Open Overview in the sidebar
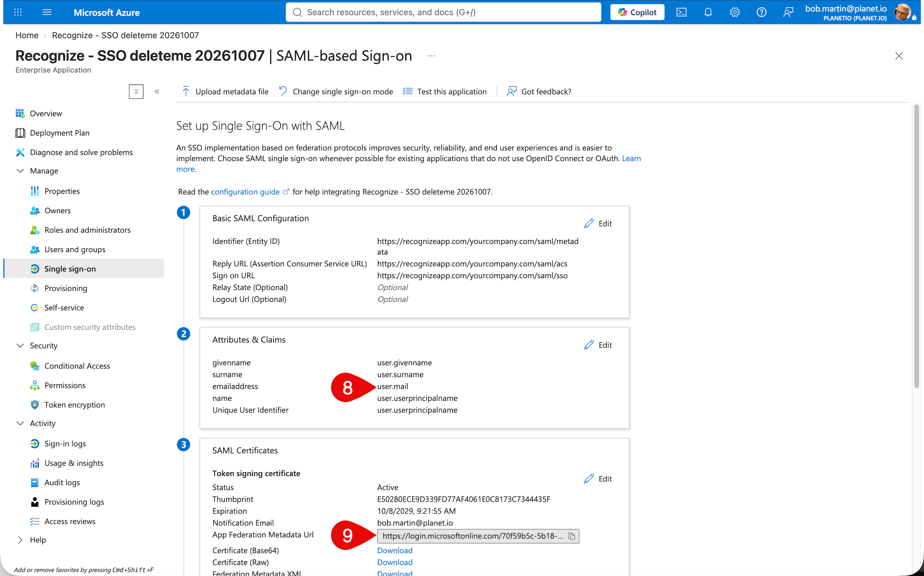Image resolution: width=924 pixels, height=576 pixels. (46, 113)
